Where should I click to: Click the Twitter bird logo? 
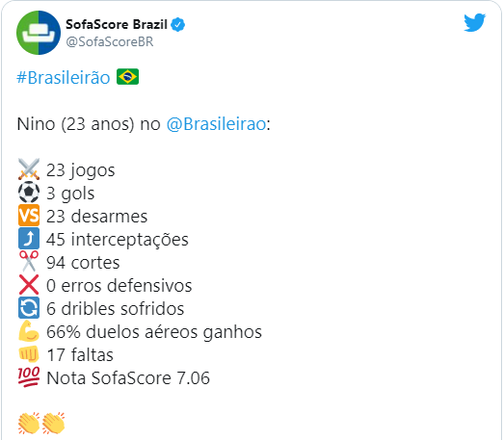tap(474, 22)
